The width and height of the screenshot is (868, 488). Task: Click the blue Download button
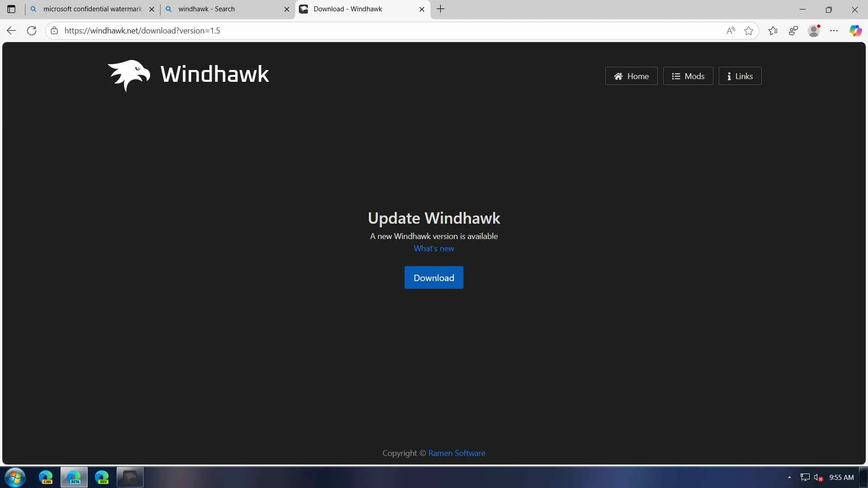point(434,277)
